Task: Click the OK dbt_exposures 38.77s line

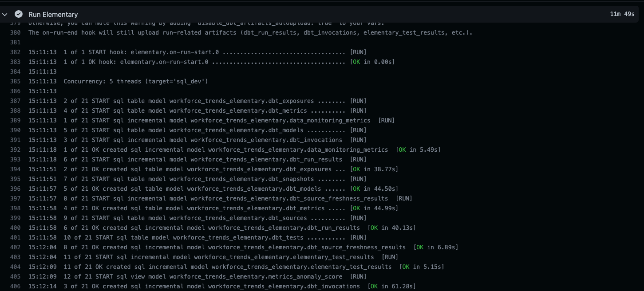Action: click(213, 169)
